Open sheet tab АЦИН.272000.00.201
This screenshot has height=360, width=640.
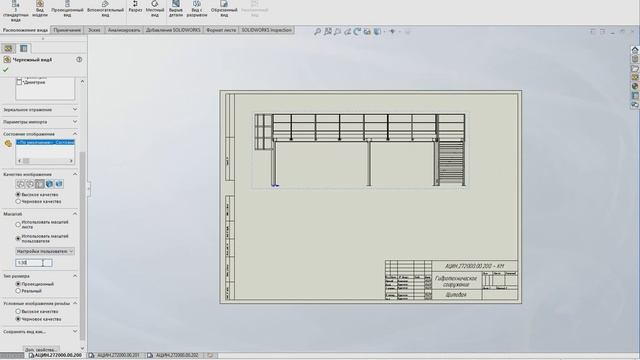(x=115, y=356)
